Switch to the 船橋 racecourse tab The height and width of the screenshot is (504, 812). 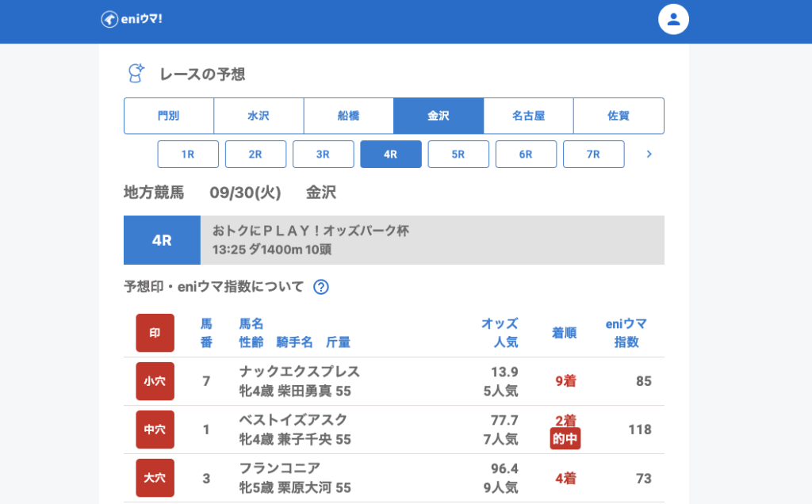pyautogui.click(x=348, y=116)
